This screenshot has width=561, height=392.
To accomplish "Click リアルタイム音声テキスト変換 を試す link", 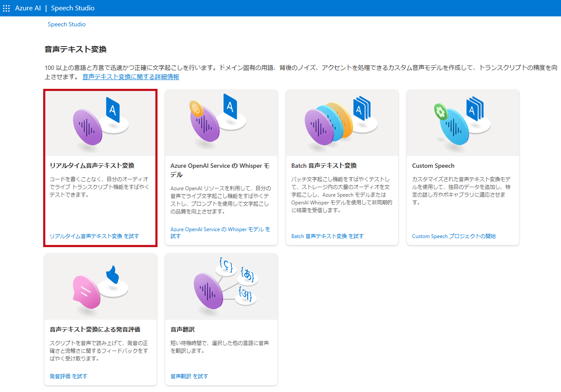I will coord(95,236).
